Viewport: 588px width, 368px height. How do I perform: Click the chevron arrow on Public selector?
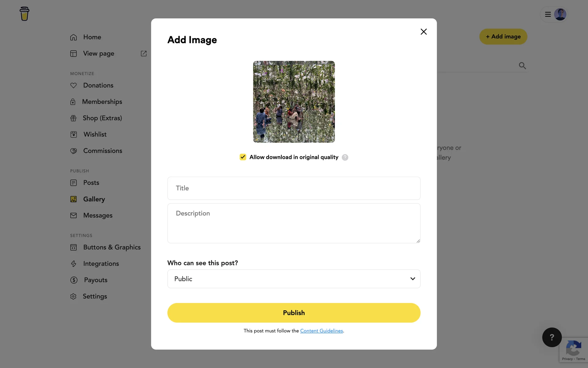click(413, 279)
